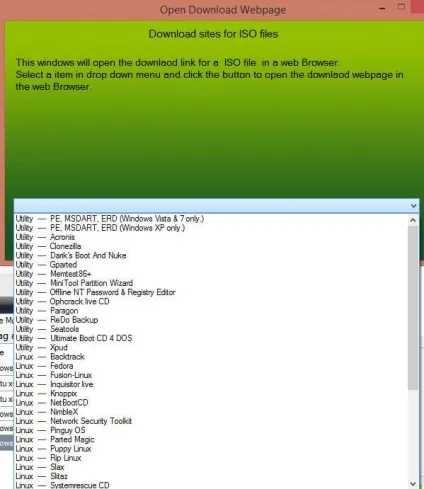This screenshot has height=489, width=424.
Task: Select PE, MSDART, ERD (Windows XP only.)
Action: tap(211, 228)
